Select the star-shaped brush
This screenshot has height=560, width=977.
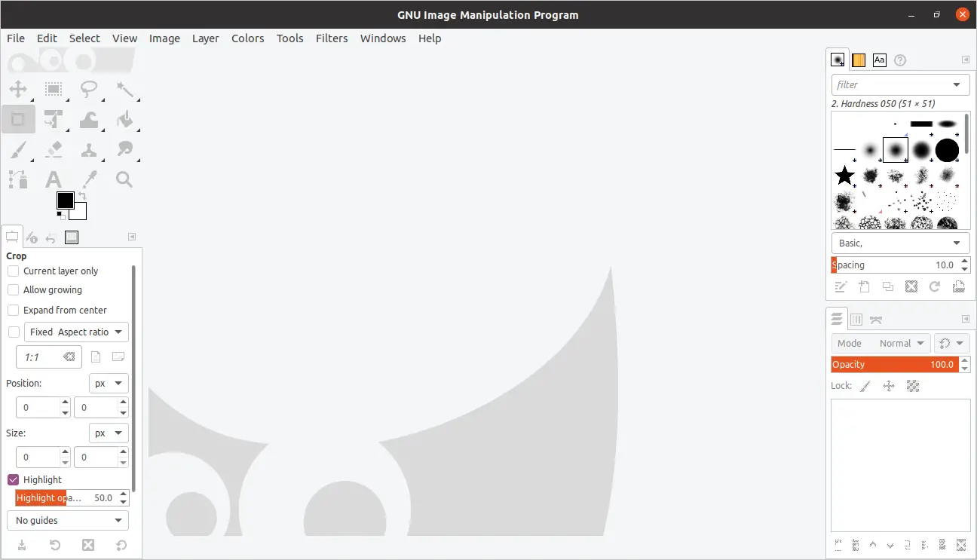point(845,176)
